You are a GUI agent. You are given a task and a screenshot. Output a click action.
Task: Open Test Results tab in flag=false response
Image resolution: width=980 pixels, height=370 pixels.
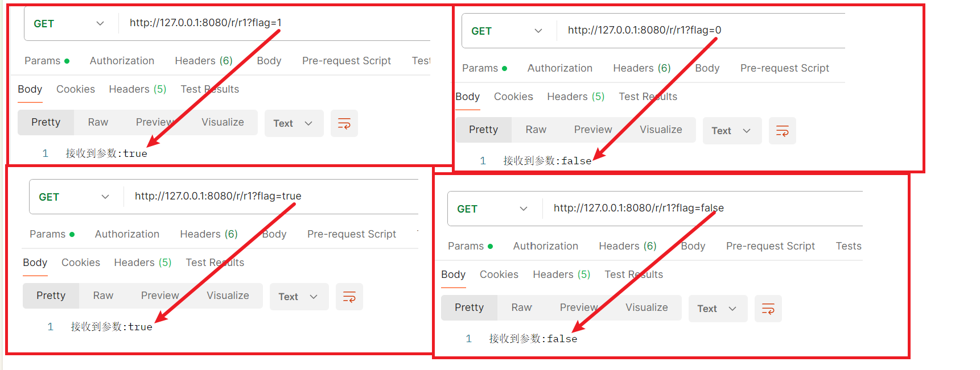pos(634,275)
